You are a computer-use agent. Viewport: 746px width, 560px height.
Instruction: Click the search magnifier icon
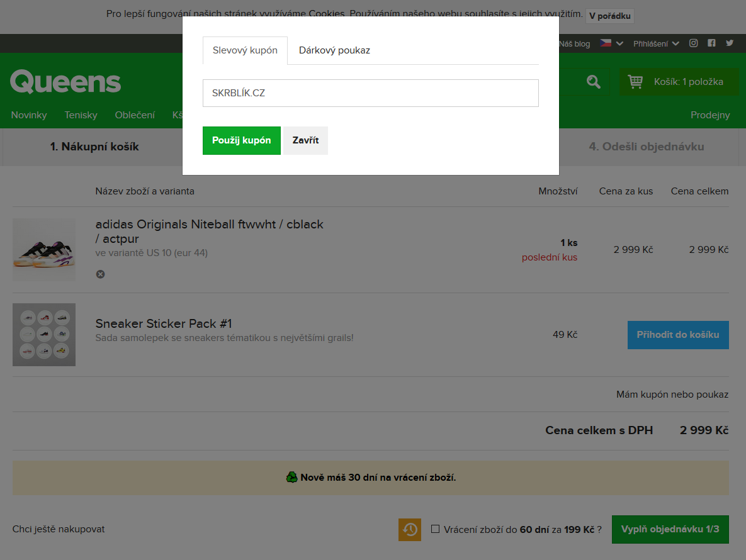[x=593, y=82]
